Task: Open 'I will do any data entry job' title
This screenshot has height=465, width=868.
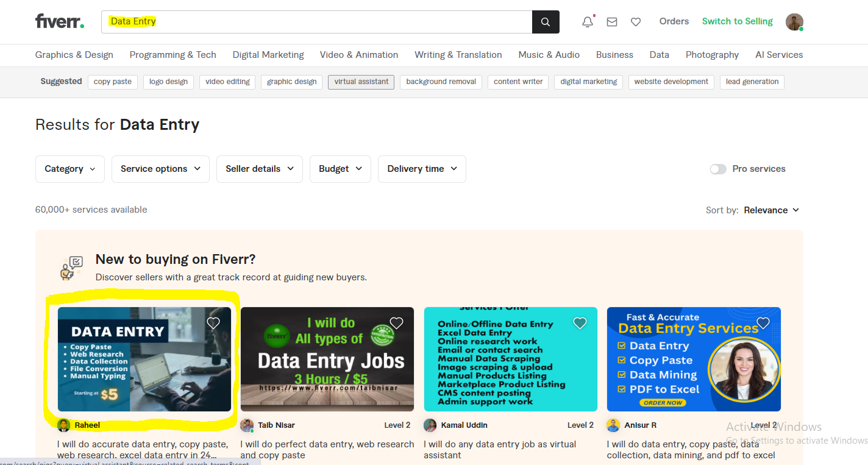Action: click(500, 450)
